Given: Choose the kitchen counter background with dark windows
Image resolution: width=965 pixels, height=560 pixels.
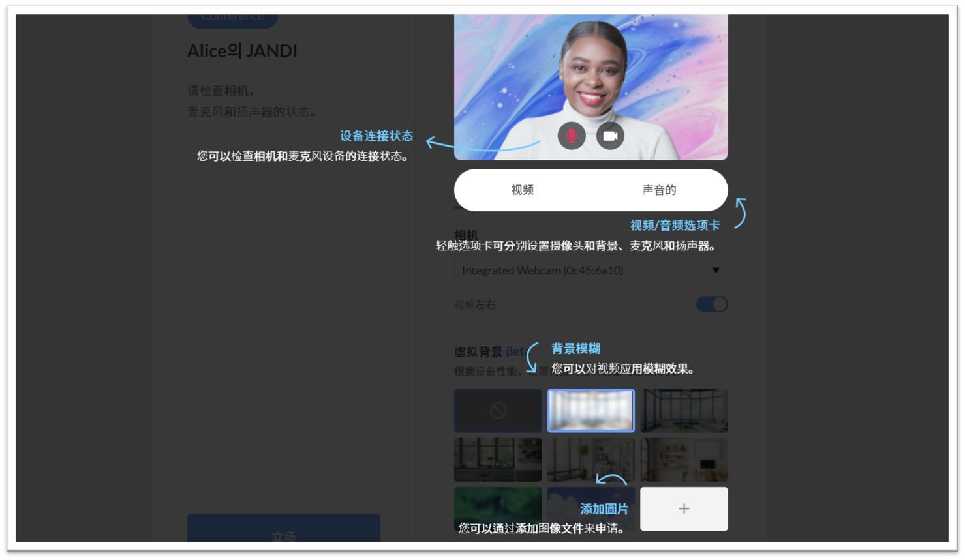Looking at the screenshot, I should (498, 460).
